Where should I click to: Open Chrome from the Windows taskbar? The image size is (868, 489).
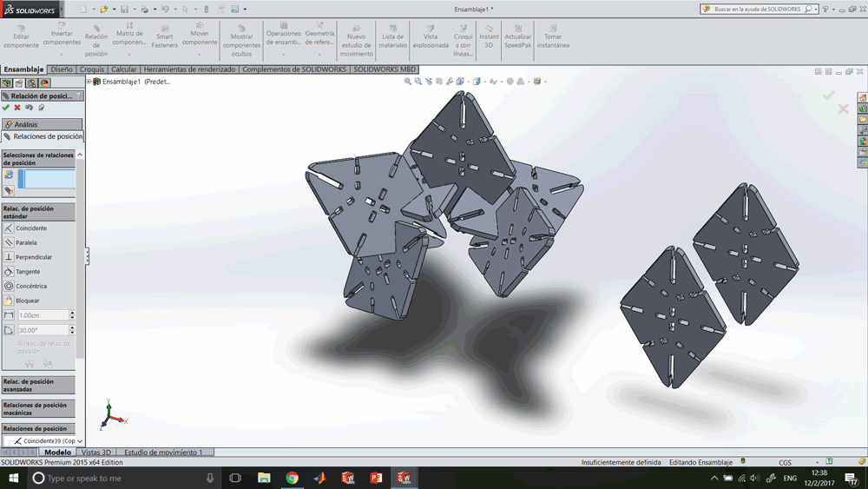click(292, 478)
